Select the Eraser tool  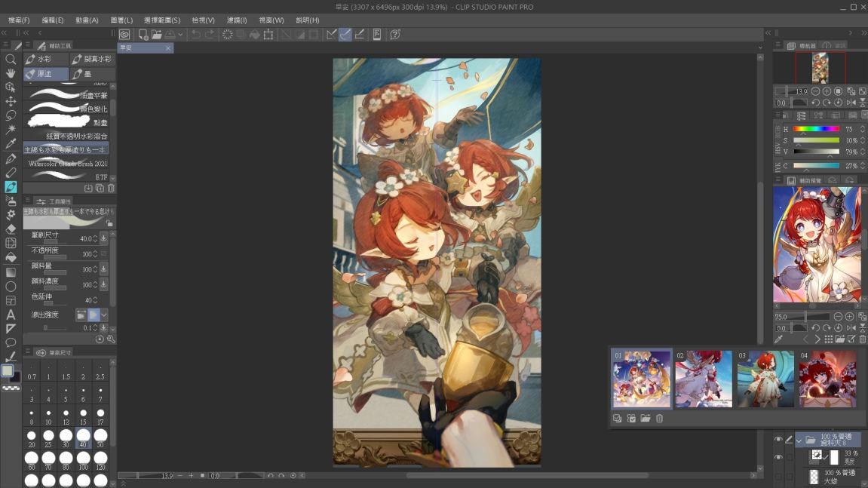point(11,229)
